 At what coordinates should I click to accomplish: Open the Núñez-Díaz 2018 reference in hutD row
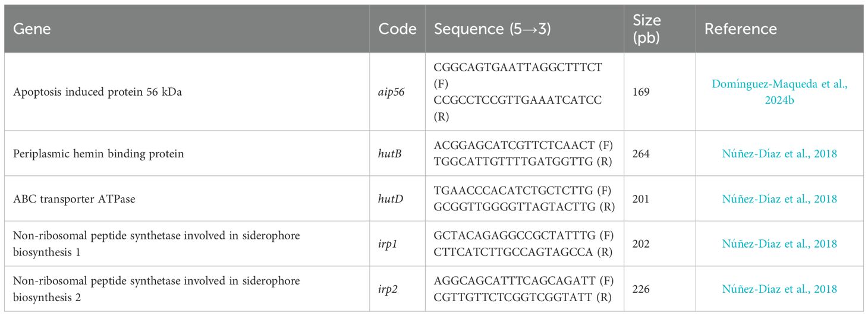(x=779, y=199)
